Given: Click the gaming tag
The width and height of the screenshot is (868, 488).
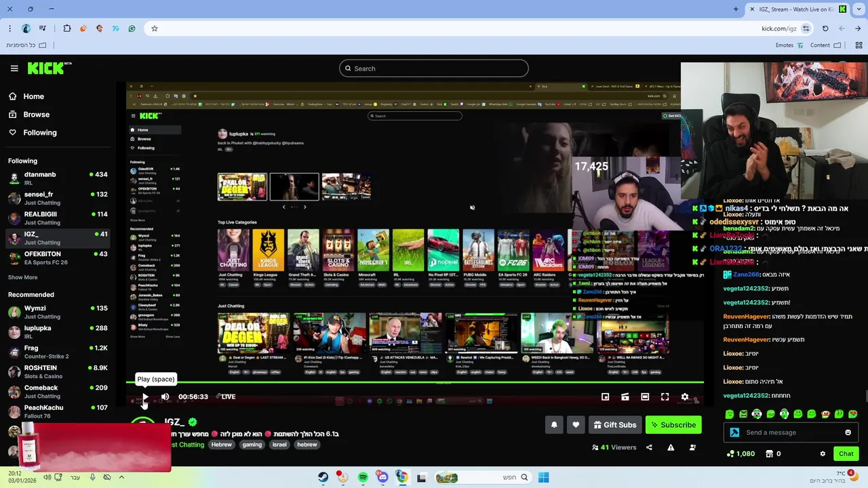Looking at the screenshot, I should (x=252, y=445).
